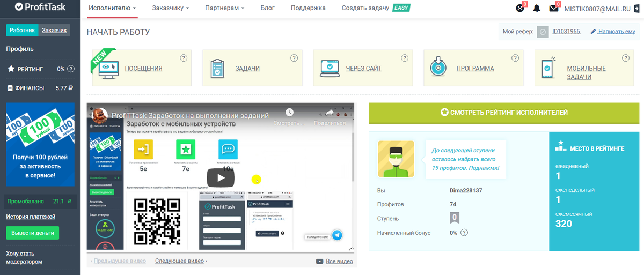Show help for the Программа card
Image resolution: width=644 pixels, height=275 pixels.
coord(515,58)
